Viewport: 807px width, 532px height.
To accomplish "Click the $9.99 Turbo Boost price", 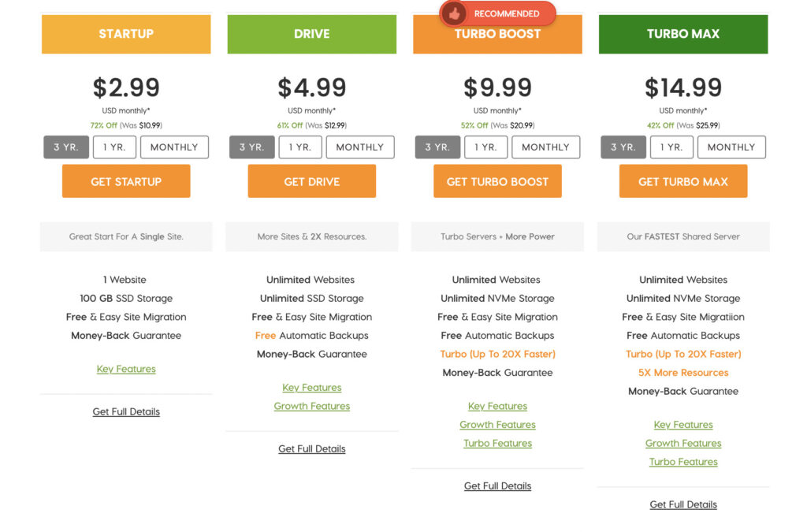I will [498, 87].
